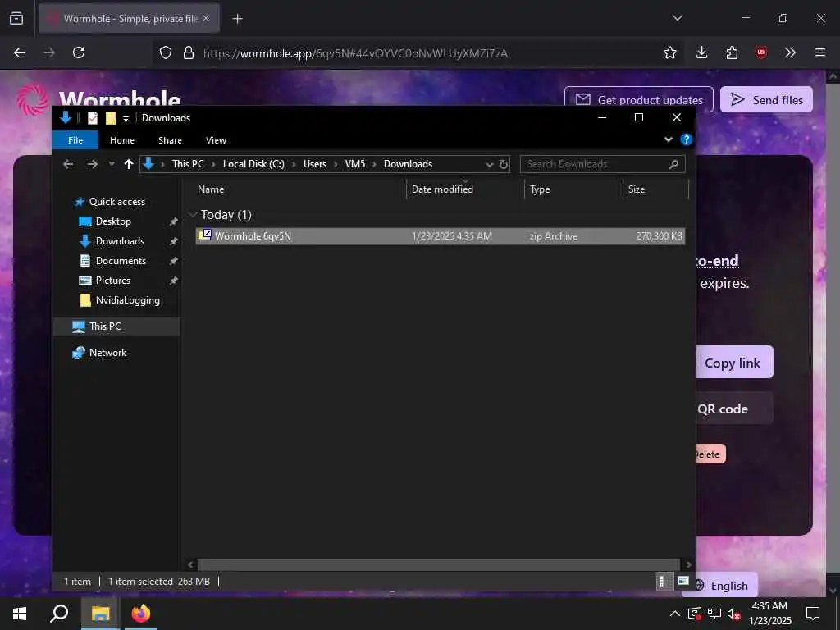Image resolution: width=840 pixels, height=630 pixels.
Task: Go forward in Firefox
Action: point(49,52)
